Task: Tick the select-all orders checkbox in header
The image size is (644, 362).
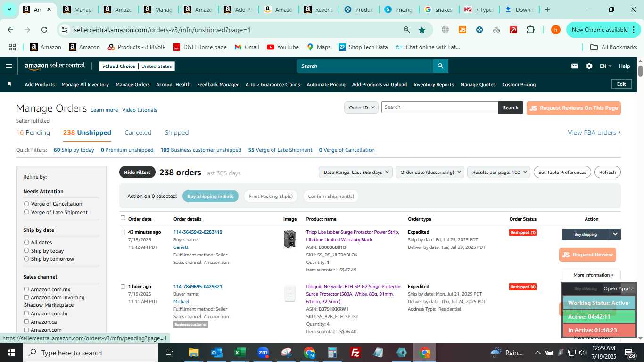Action: coord(123,218)
